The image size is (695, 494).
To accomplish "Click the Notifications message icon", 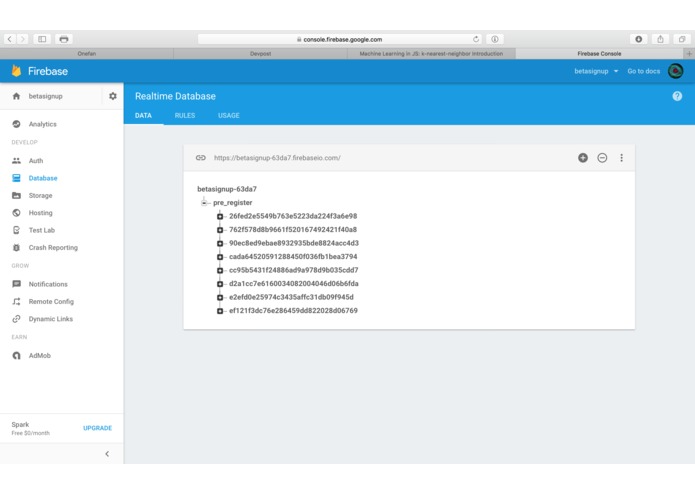I will (x=16, y=284).
